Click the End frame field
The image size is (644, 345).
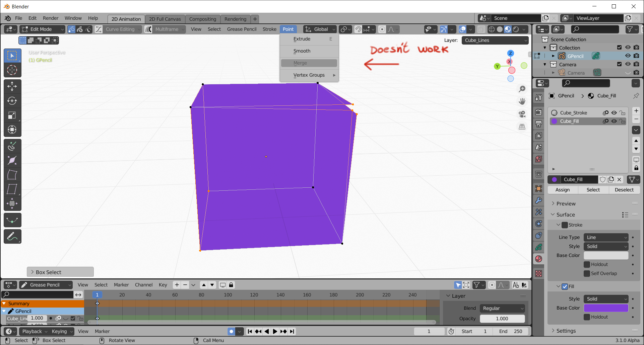pos(511,331)
